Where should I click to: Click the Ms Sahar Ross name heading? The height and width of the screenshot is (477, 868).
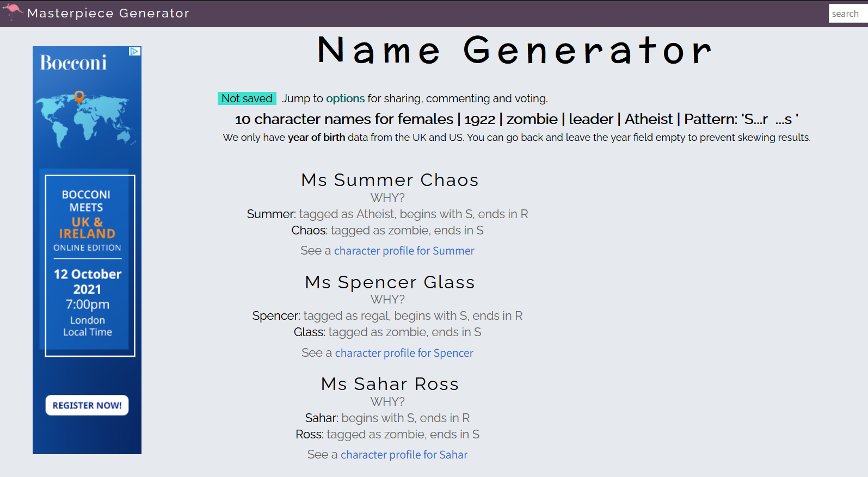coord(390,384)
